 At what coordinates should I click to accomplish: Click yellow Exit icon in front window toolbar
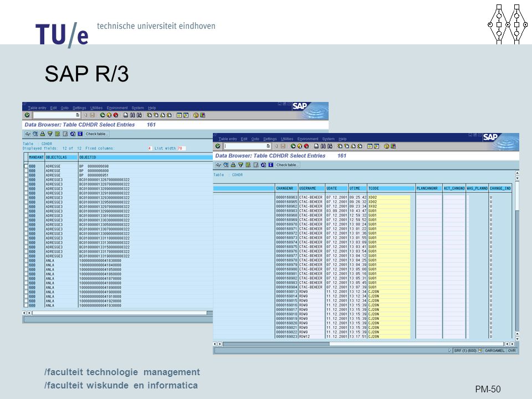(300, 146)
